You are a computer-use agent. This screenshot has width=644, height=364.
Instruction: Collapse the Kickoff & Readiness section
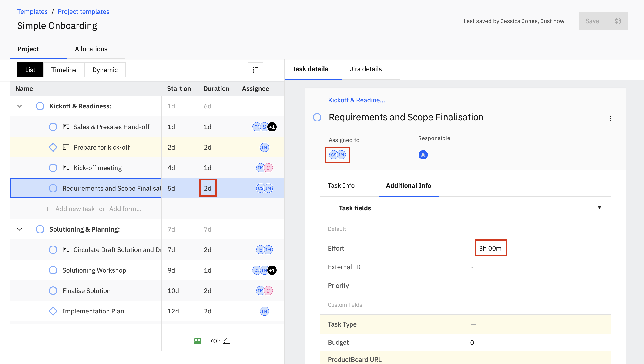(x=20, y=106)
